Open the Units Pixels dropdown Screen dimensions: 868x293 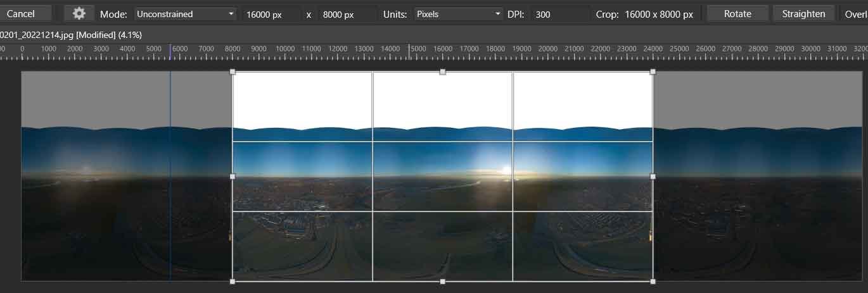(x=459, y=14)
